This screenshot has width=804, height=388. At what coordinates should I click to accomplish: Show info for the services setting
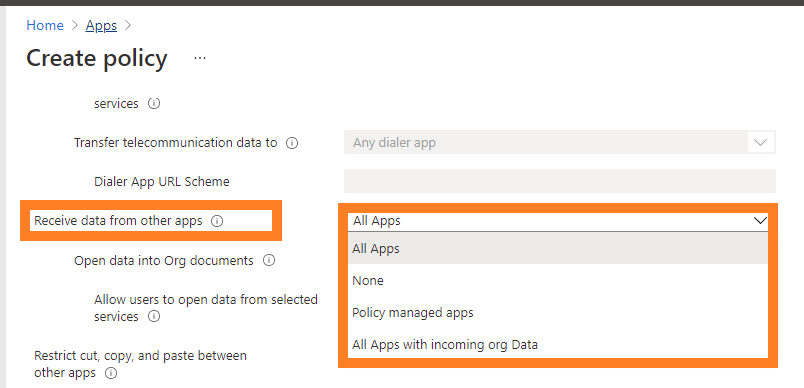click(x=154, y=104)
